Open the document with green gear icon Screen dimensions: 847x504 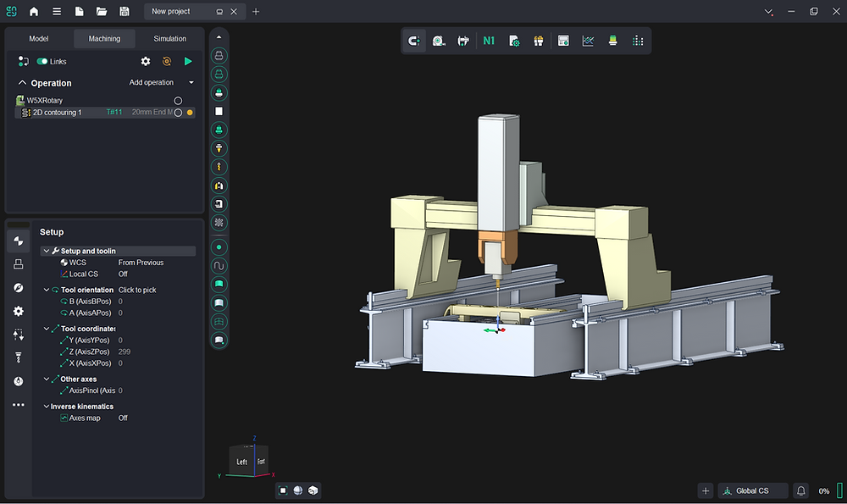[x=514, y=41]
